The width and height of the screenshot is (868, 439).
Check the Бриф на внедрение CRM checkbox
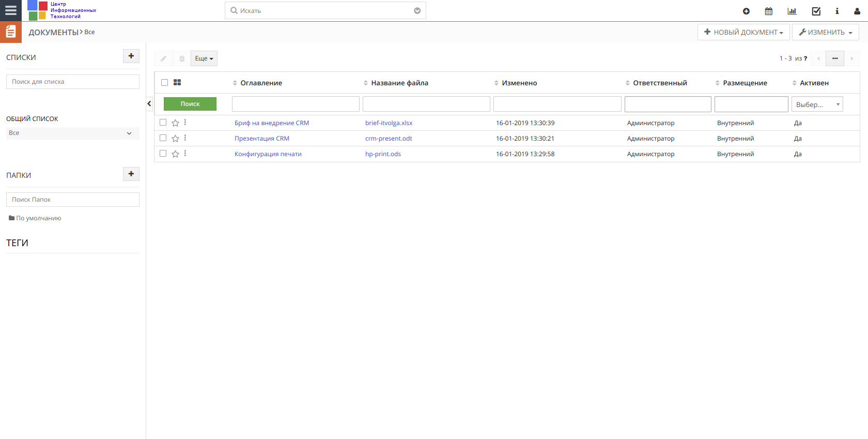click(163, 123)
